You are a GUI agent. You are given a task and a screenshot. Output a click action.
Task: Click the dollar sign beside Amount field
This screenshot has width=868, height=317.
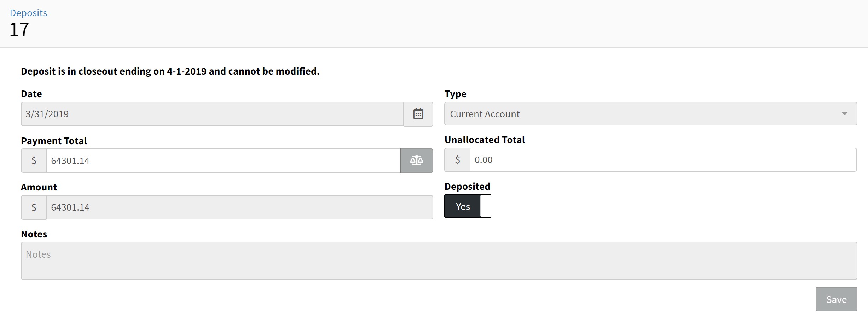[34, 207]
